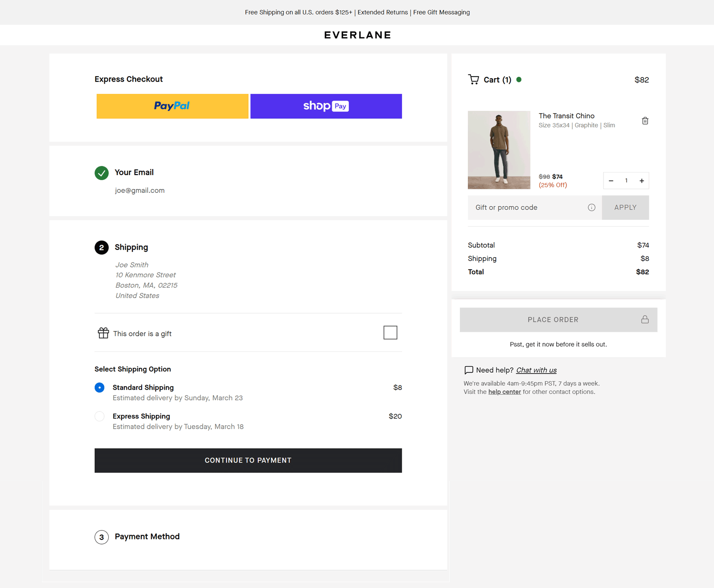Click the Everlane logo
Image resolution: width=714 pixels, height=588 pixels.
pyautogui.click(x=357, y=35)
